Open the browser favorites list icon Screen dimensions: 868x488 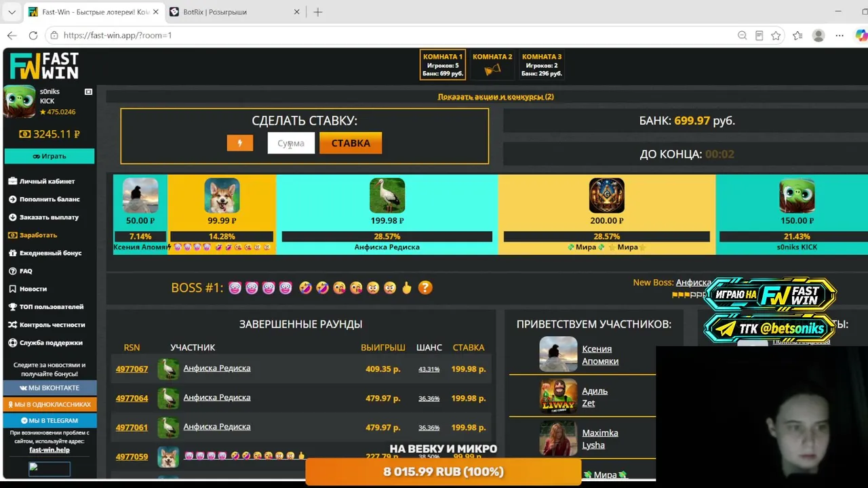pos(797,35)
